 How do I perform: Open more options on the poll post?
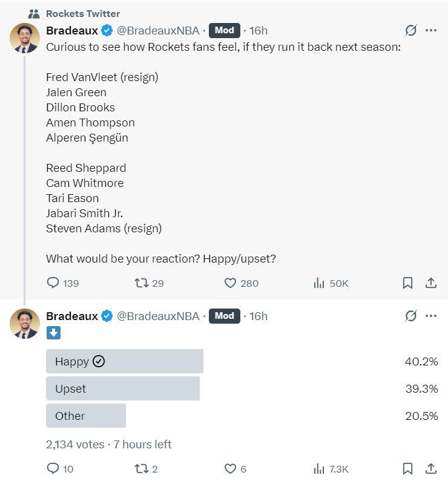[431, 316]
